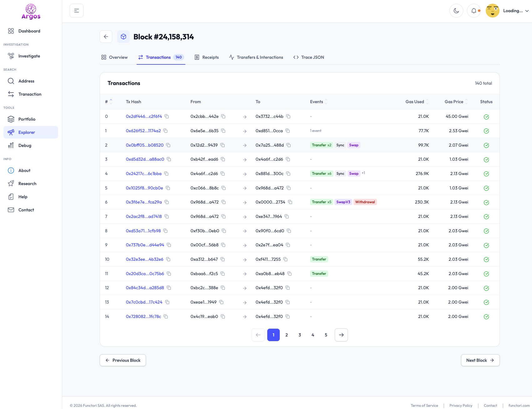The image size is (532, 409).
Task: Click the +1 more events in row 4
Action: (363, 173)
